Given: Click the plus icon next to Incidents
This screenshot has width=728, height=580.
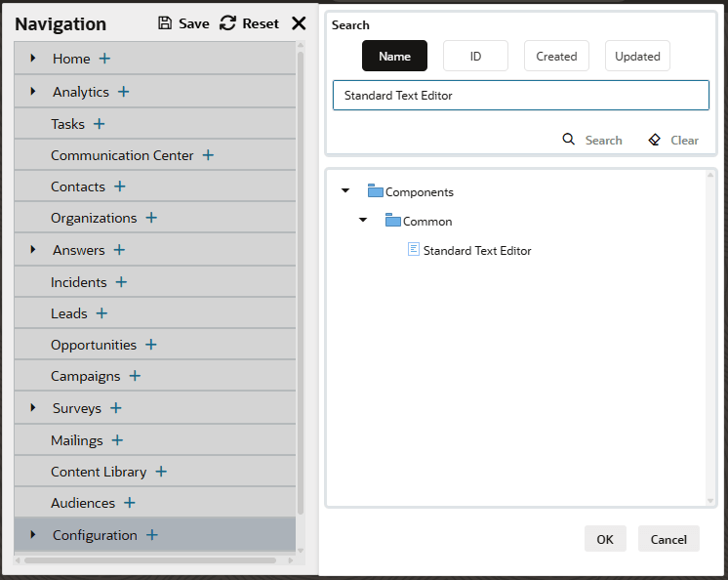Looking at the screenshot, I should 121,282.
